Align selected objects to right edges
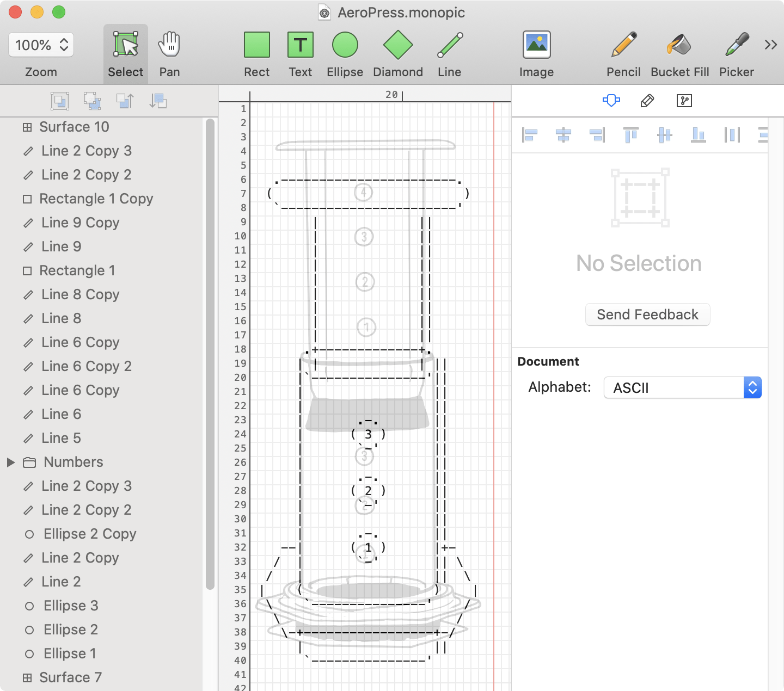 coord(597,134)
